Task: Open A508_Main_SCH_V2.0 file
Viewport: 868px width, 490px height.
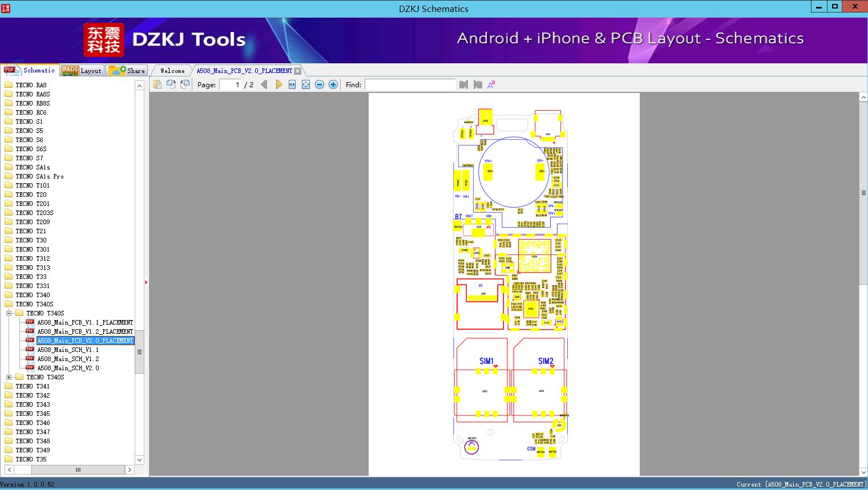Action: point(68,368)
